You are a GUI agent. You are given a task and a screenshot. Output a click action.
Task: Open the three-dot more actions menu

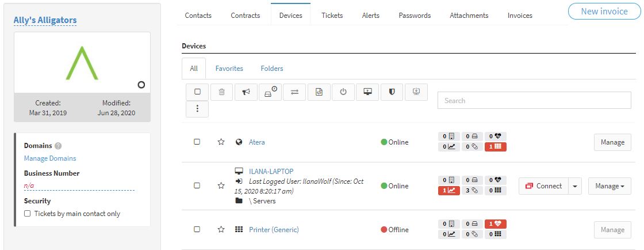(197, 109)
